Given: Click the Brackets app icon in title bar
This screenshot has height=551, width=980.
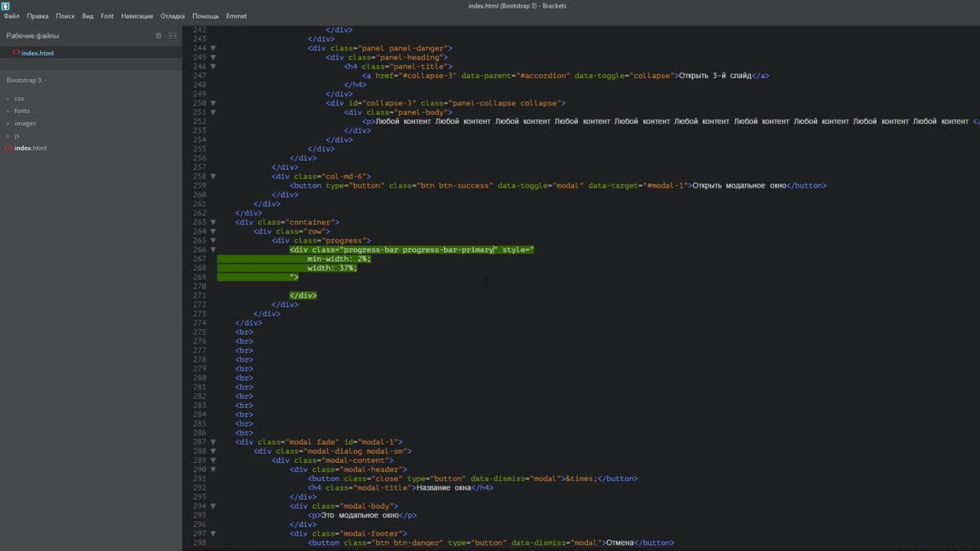Looking at the screenshot, I should pos(5,5).
